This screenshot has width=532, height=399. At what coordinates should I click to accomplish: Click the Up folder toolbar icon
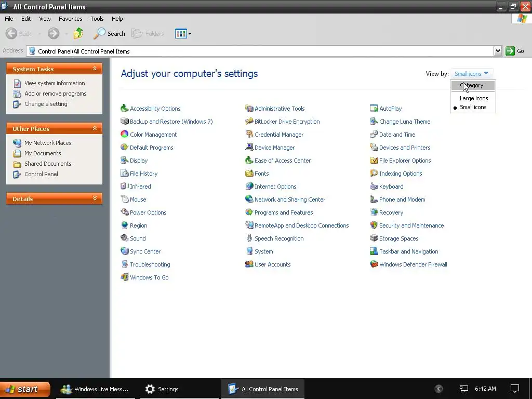click(78, 33)
